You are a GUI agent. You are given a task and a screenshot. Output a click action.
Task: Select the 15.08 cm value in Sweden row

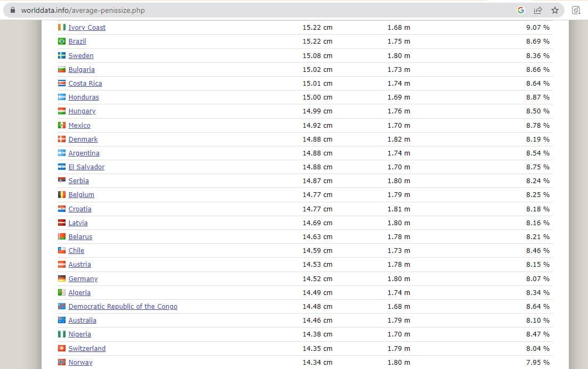pos(317,55)
